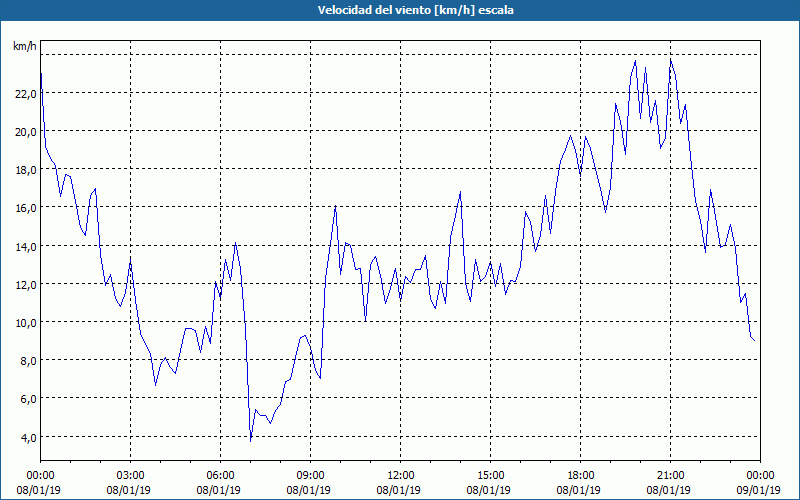This screenshot has height=500, width=800.
Task: Click the 10,0 y-axis value
Action: click(26, 323)
